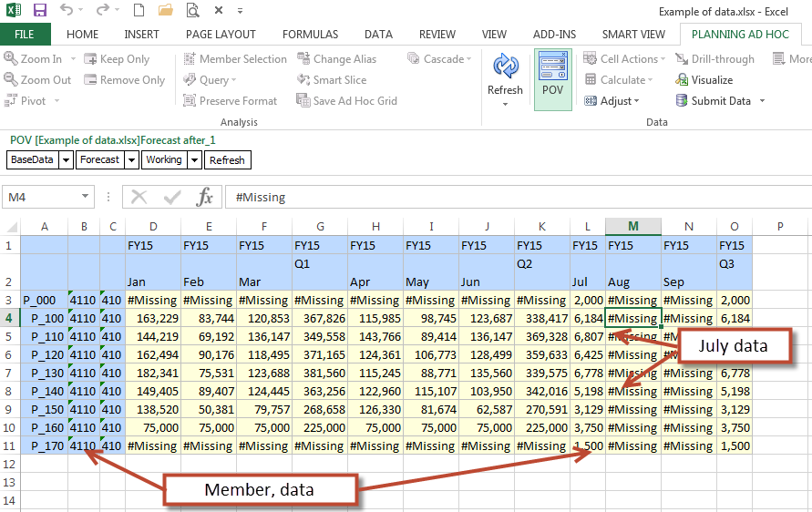Click cell with P_100 member
Viewport: 812px width, 512px height.
click(x=44, y=318)
